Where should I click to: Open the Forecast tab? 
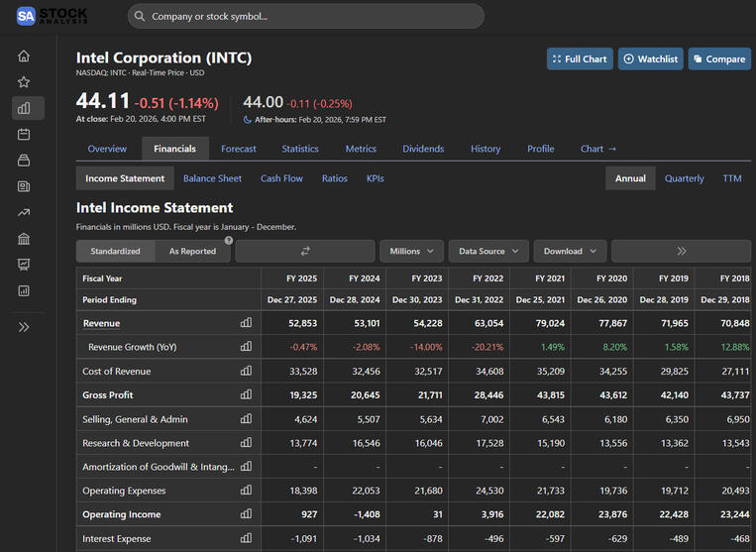tap(239, 149)
